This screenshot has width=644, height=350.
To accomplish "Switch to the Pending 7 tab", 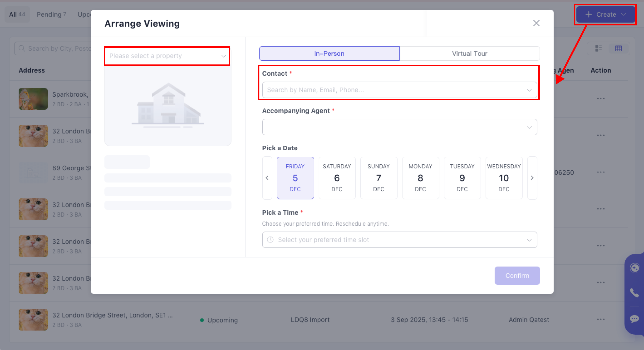I will coord(51,15).
